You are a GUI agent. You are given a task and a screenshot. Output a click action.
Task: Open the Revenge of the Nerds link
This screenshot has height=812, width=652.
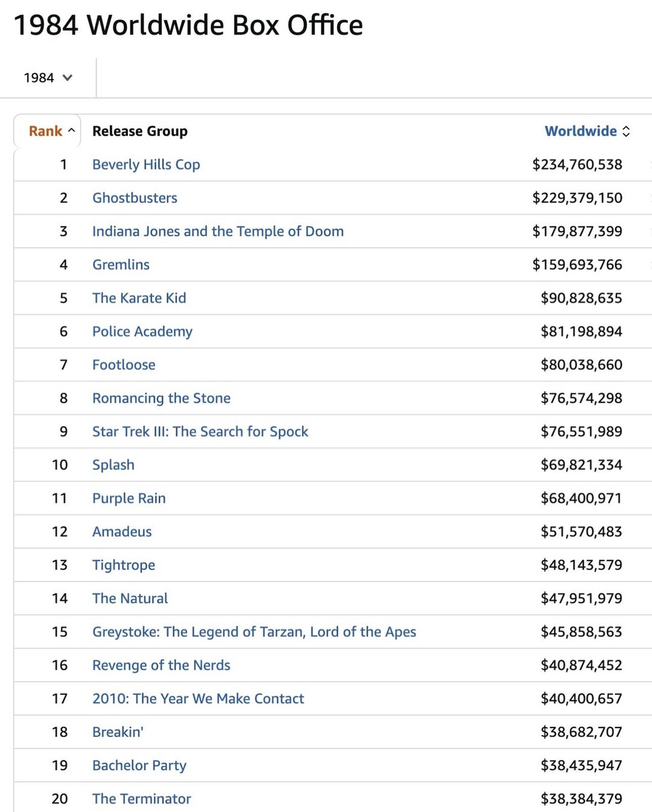click(x=161, y=665)
